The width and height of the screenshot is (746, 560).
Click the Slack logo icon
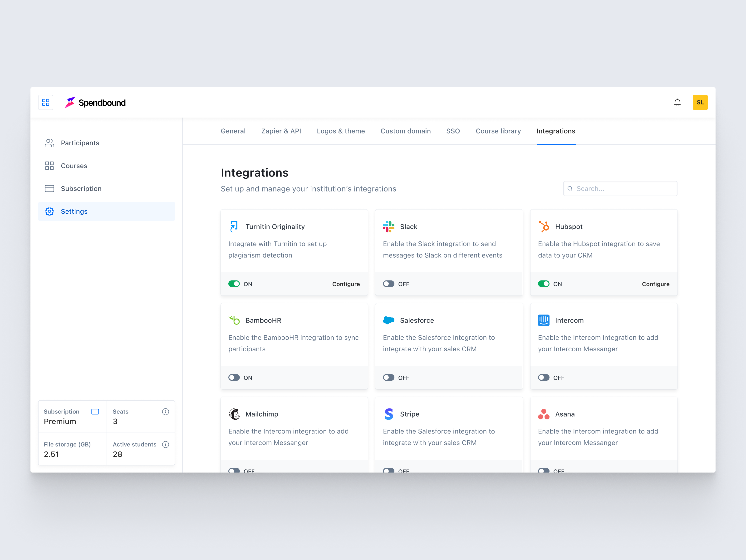point(388,226)
